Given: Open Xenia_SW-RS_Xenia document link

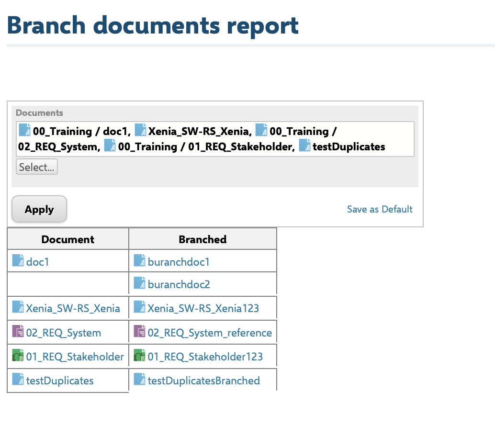Looking at the screenshot, I should coord(73,308).
